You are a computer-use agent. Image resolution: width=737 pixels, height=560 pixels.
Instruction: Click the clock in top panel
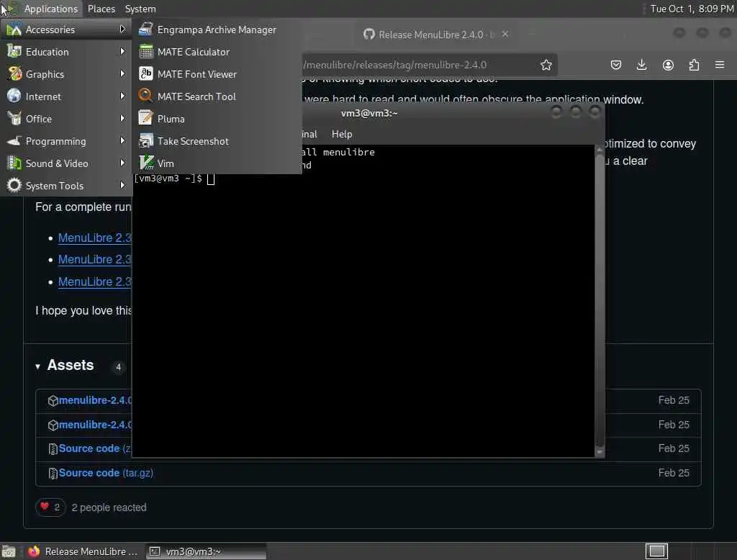coord(692,9)
